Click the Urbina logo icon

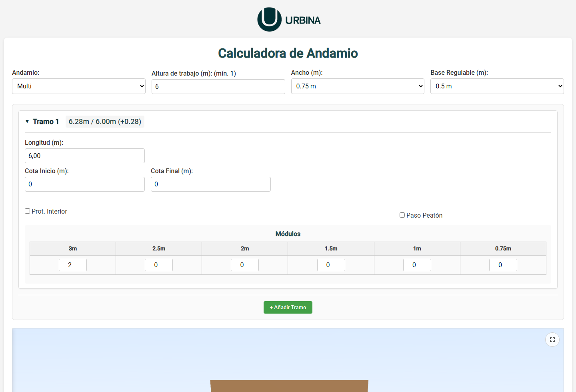click(x=269, y=19)
